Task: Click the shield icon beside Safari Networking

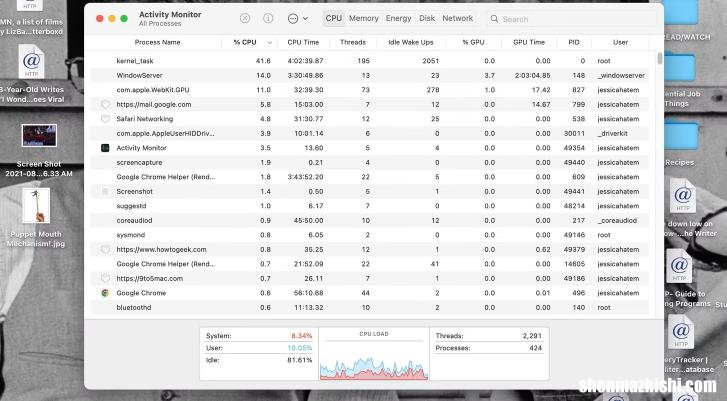Action: [105, 119]
